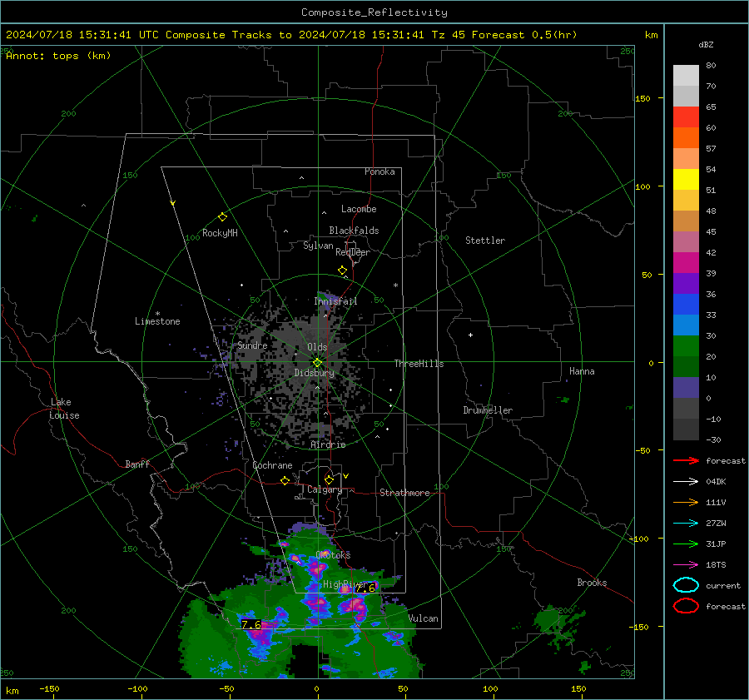Select the HighRiver city label

[x=345, y=584]
